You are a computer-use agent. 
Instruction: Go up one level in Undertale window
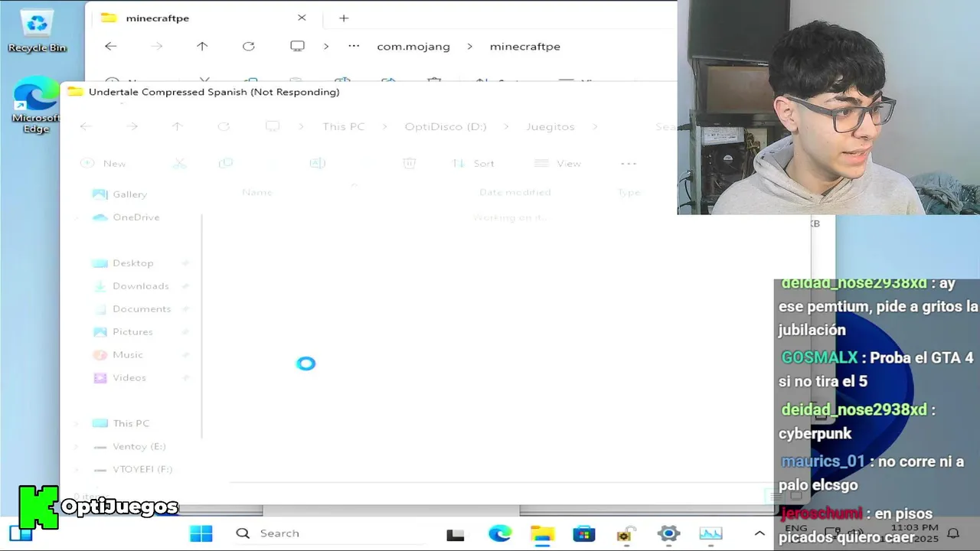[177, 126]
